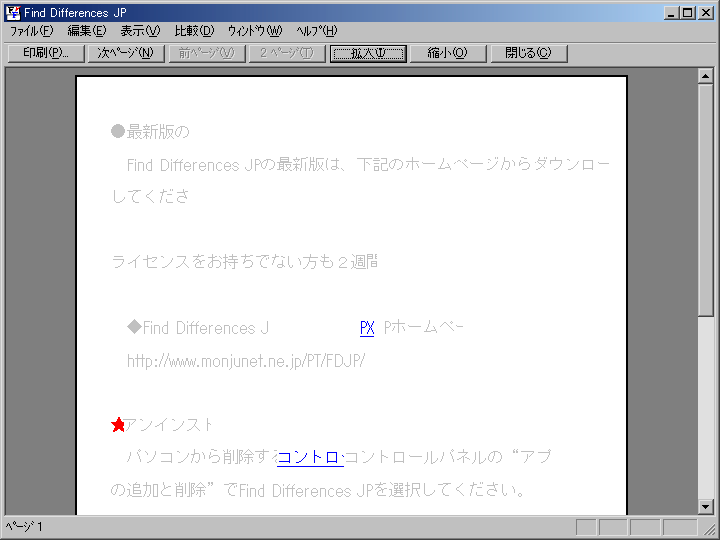720x540 pixels.
Task: Open the ファイル(F) menu
Action: (32, 31)
